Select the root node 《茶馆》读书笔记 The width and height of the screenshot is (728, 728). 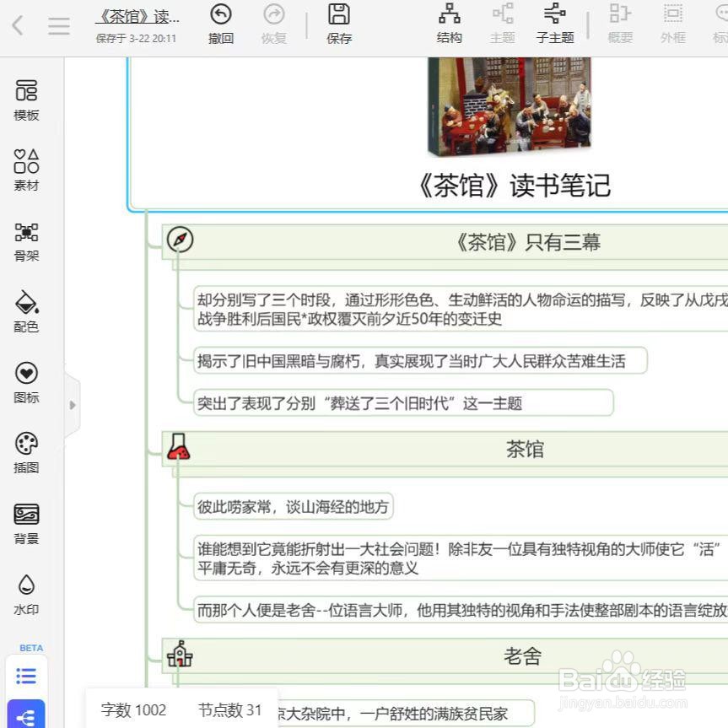click(514, 186)
